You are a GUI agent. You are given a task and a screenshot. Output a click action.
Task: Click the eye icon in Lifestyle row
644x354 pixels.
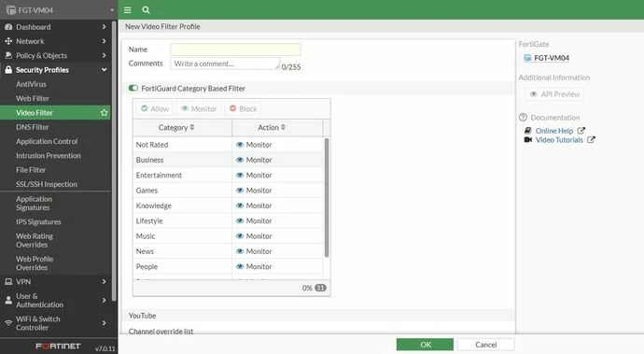coord(240,220)
